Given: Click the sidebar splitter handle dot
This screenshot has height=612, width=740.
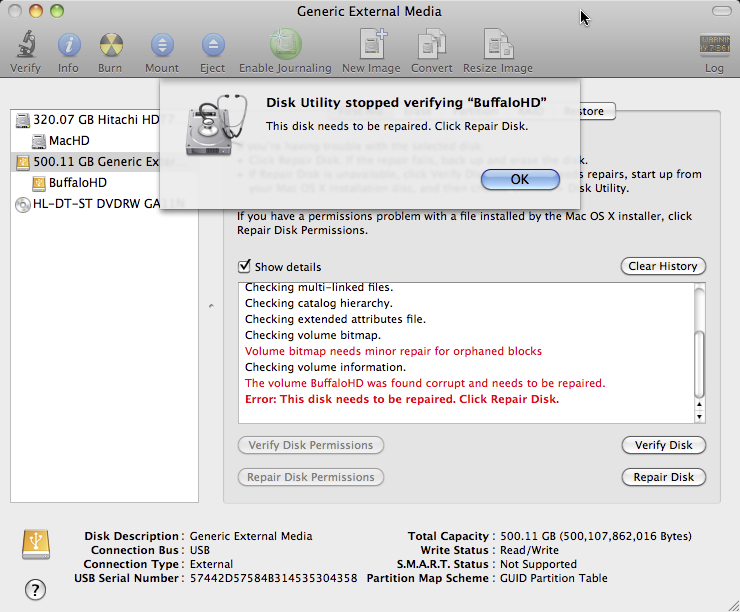Looking at the screenshot, I should click(x=211, y=306).
